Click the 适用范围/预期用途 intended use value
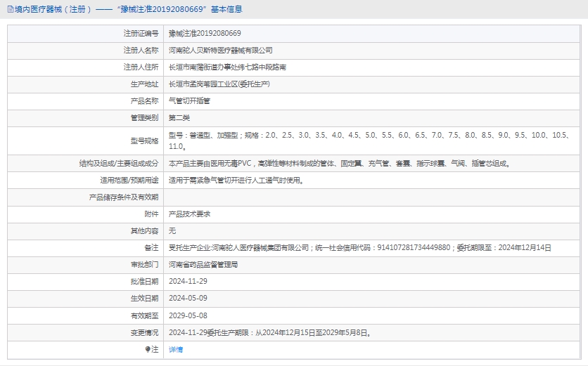Image resolution: width=588 pixels, height=366 pixels. tap(236, 181)
